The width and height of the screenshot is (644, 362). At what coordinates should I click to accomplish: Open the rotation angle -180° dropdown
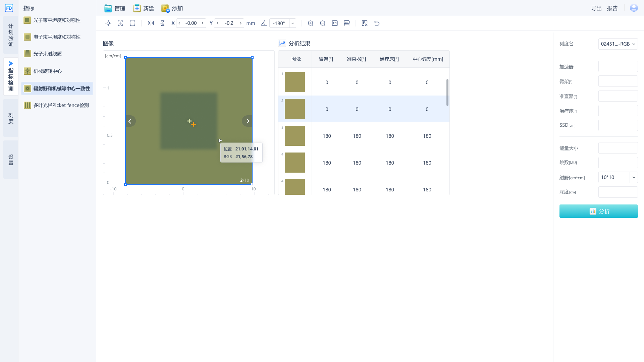pos(292,23)
